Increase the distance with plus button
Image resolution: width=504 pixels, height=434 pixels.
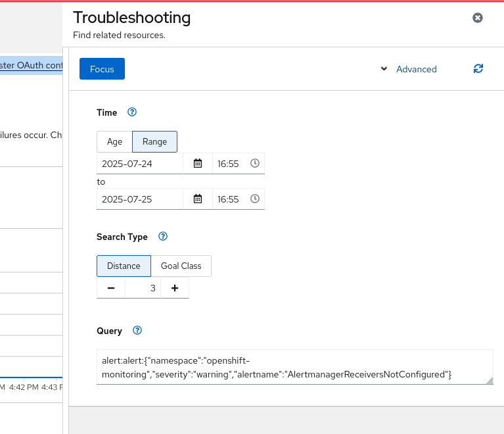[175, 288]
